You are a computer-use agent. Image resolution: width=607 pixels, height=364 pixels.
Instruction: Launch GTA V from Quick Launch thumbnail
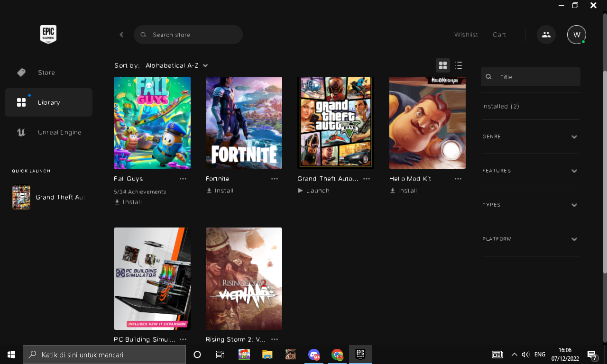click(21, 197)
